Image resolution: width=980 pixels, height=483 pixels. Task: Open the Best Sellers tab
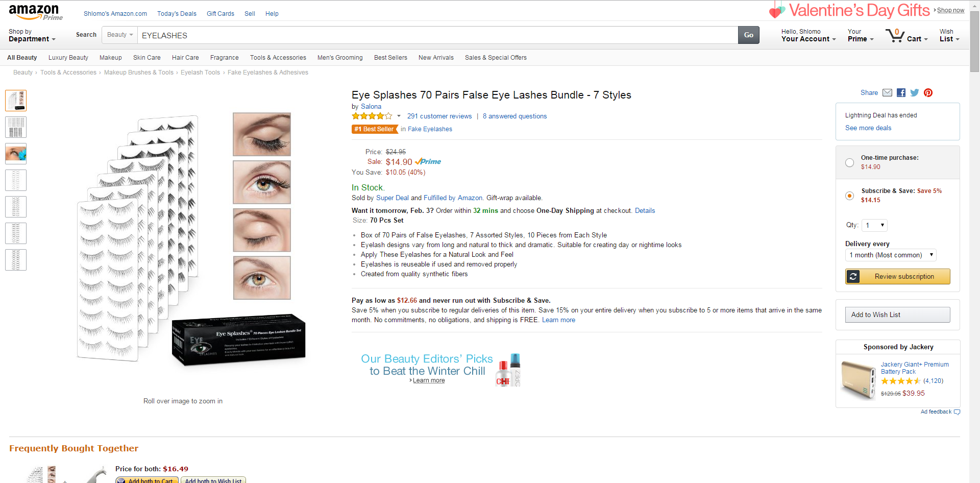[390, 58]
